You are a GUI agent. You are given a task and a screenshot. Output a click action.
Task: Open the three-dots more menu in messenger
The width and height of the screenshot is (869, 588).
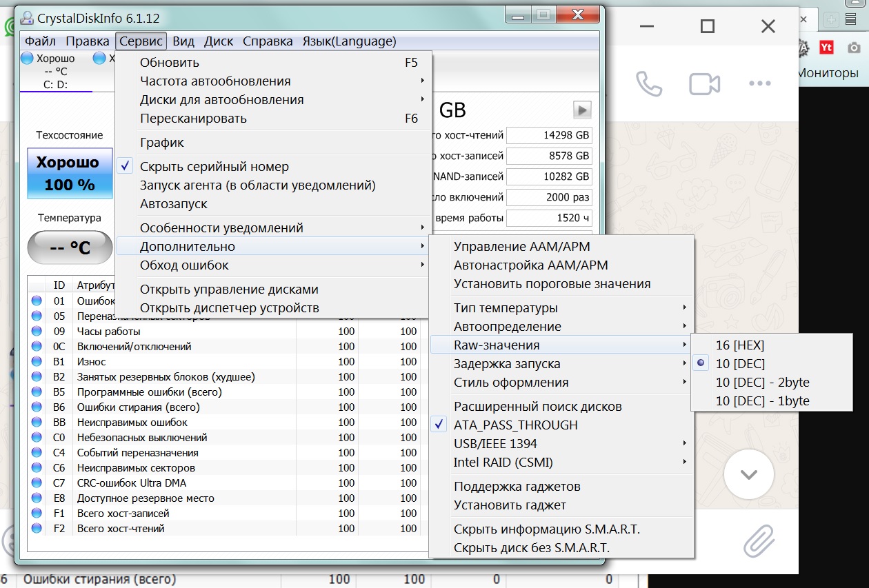[759, 84]
